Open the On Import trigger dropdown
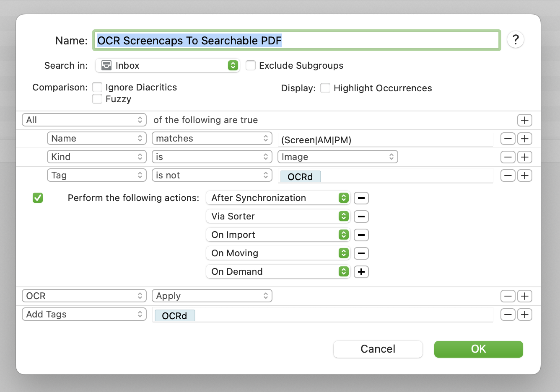 click(x=278, y=235)
